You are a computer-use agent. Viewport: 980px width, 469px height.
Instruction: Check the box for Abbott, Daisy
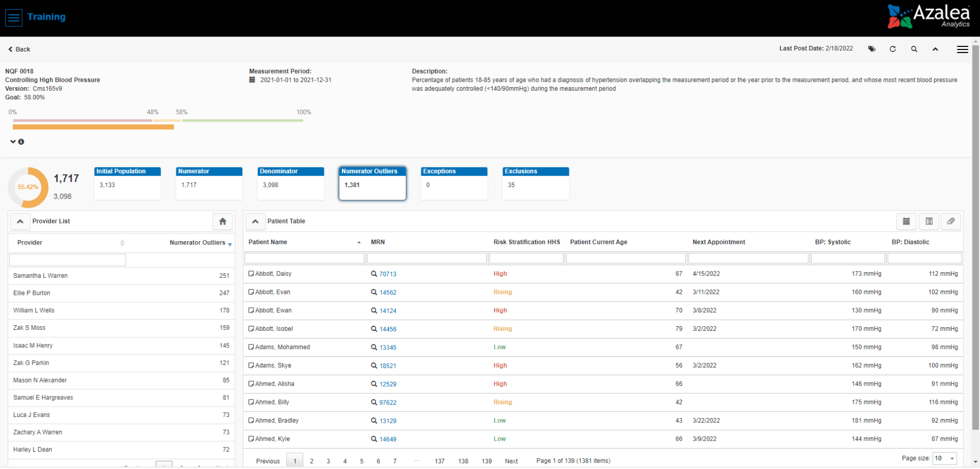251,274
